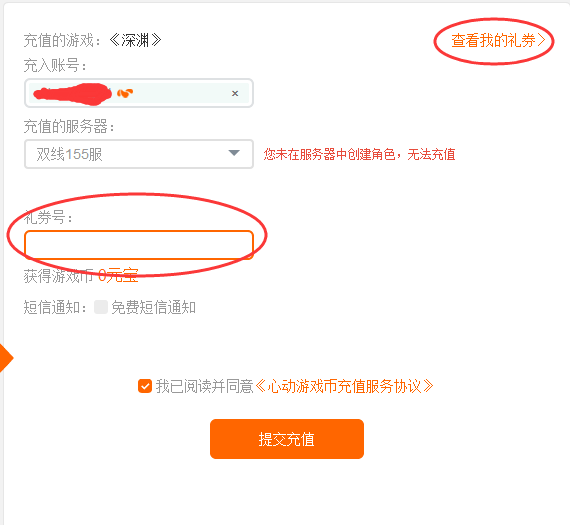Screen dimensions: 570x525
Task: Expand server list using the gray triangle arrow
Action: pyautogui.click(x=234, y=153)
